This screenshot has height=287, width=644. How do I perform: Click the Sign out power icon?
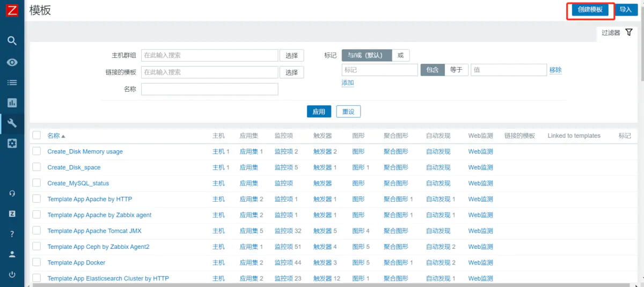[12, 275]
